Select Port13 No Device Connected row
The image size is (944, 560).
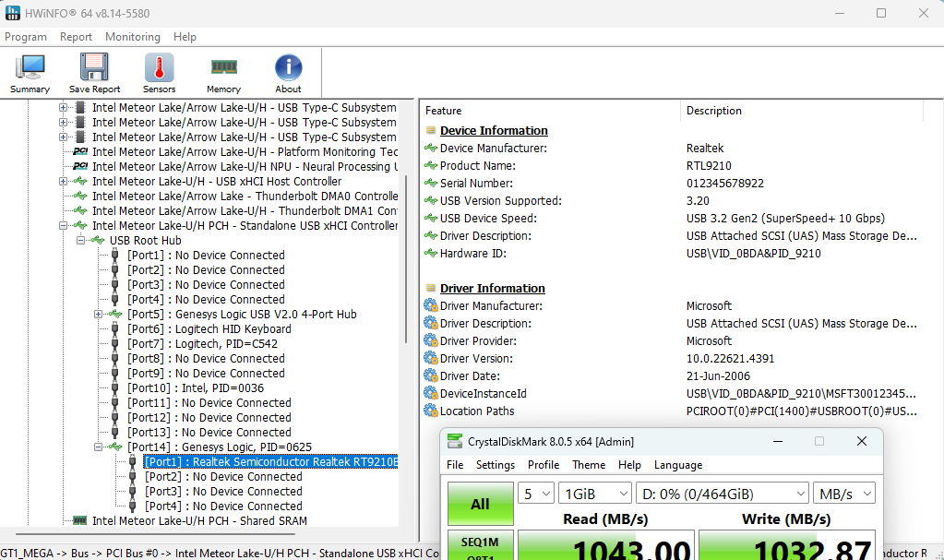point(209,433)
